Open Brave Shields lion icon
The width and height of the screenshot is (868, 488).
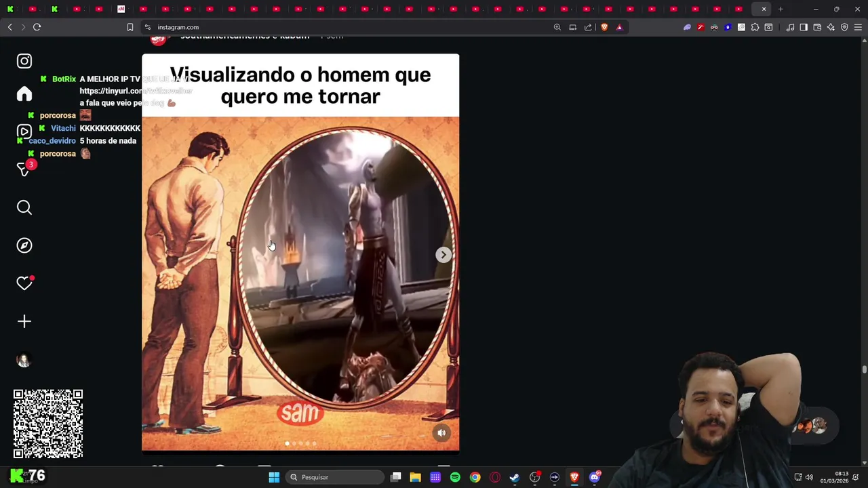pos(604,27)
